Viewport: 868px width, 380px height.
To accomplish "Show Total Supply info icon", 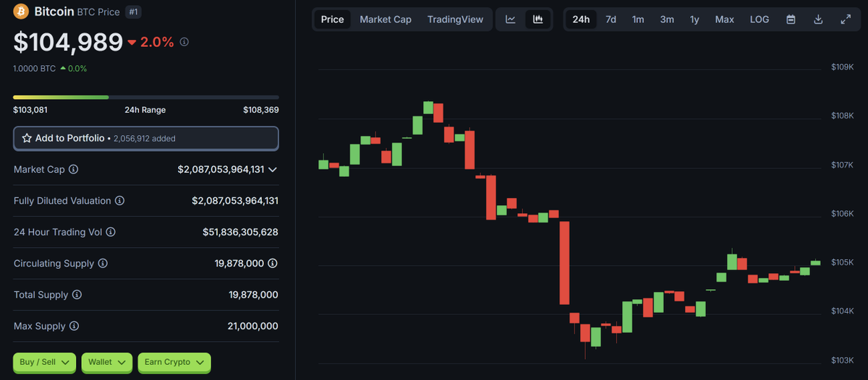I will pos(77,295).
